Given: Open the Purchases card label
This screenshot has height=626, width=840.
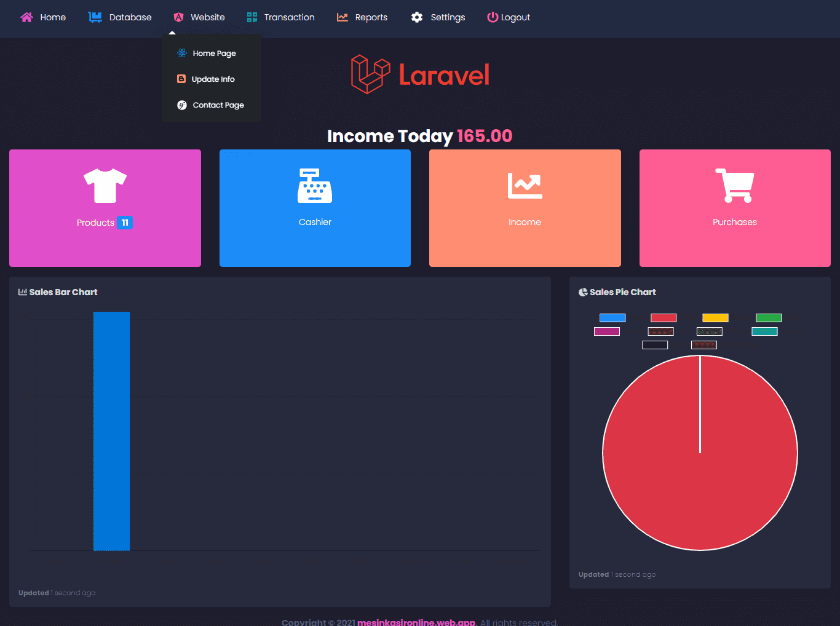Looking at the screenshot, I should tap(735, 222).
